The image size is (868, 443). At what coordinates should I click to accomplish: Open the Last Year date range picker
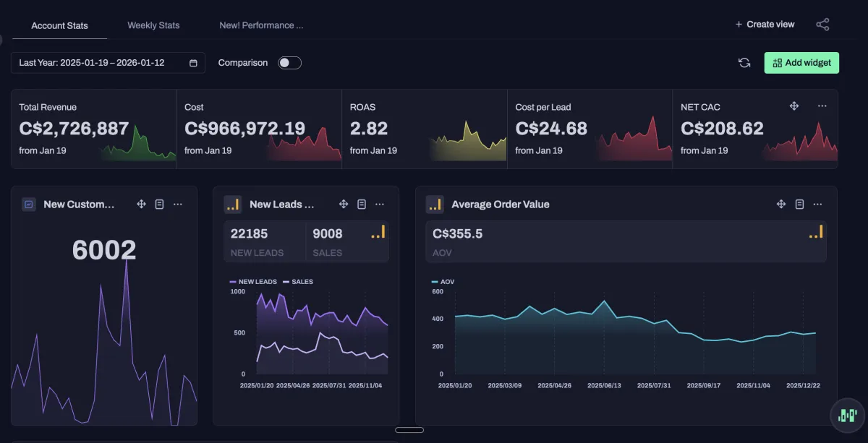pos(108,63)
